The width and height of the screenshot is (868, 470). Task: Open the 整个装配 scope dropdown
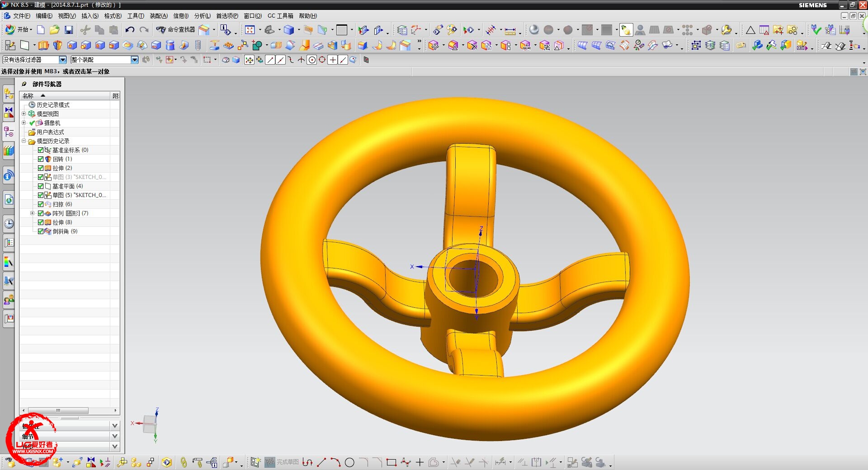click(134, 60)
